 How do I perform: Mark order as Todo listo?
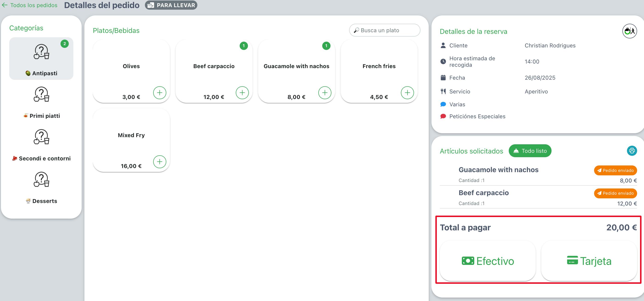[530, 151]
